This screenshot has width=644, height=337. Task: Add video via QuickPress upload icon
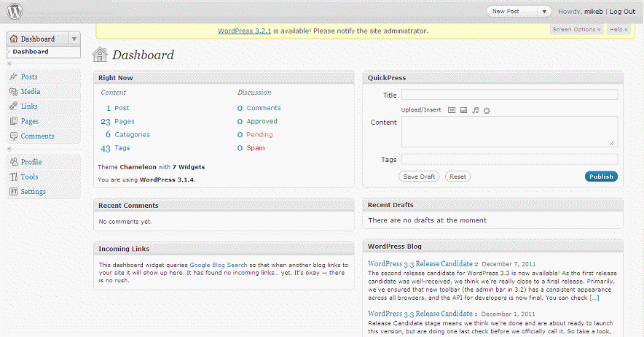463,110
